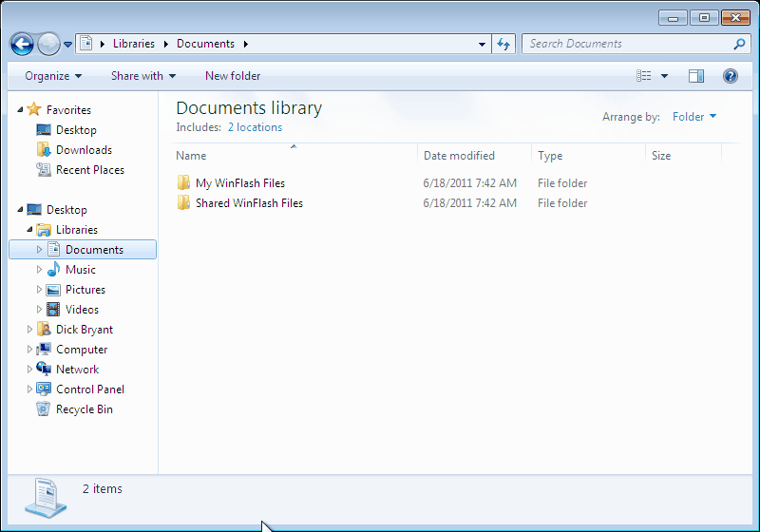Open the view options dropdown arrow
760x532 pixels.
tap(664, 76)
